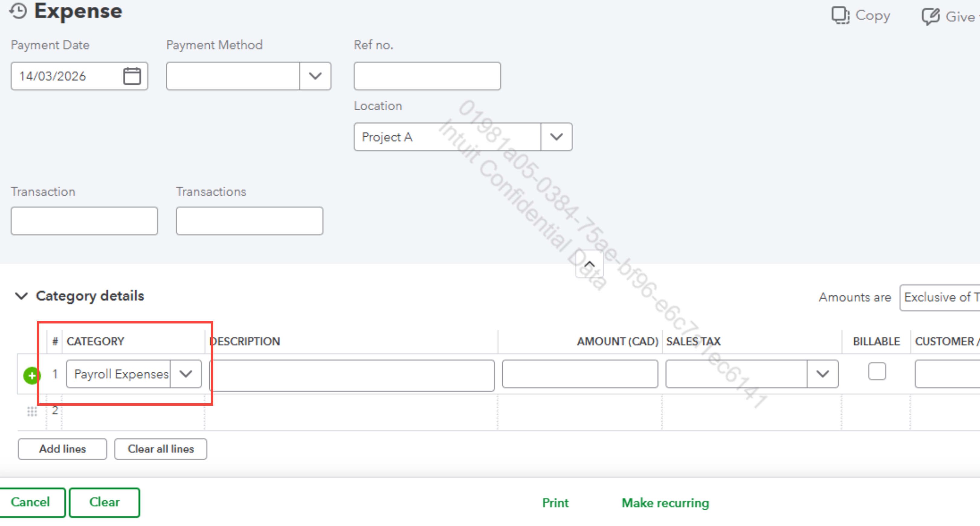Open the Amounts are Exclusive of Tax selector
This screenshot has height=526, width=980.
940,297
